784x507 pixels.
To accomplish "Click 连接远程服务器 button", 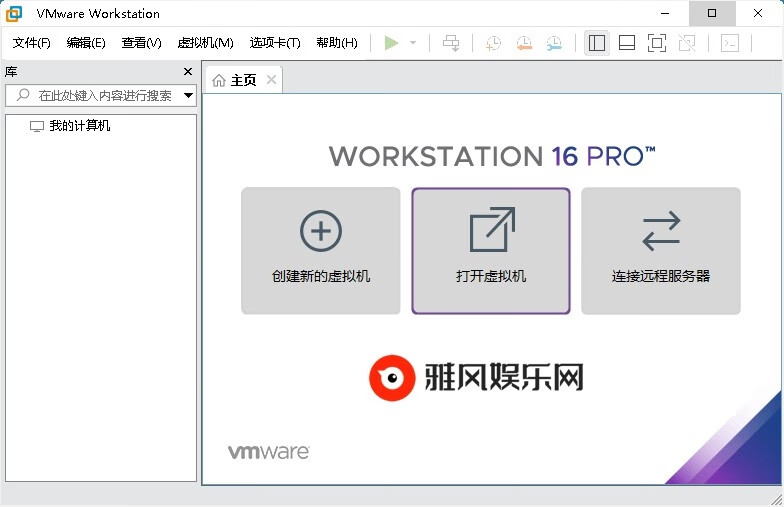I will click(661, 251).
